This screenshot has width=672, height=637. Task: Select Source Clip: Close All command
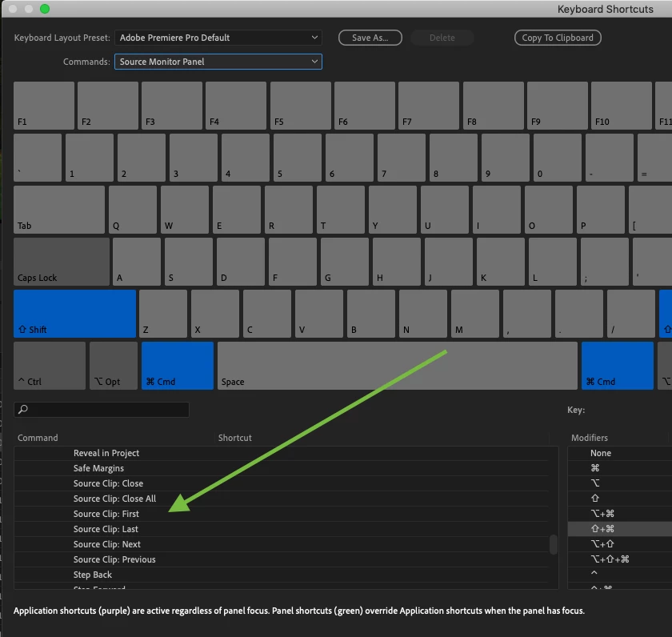(x=281, y=499)
